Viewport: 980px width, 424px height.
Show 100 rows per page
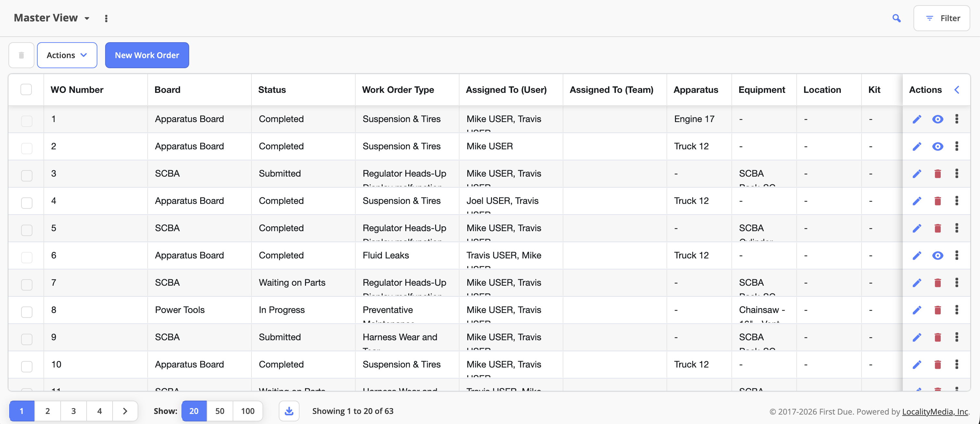pyautogui.click(x=248, y=411)
